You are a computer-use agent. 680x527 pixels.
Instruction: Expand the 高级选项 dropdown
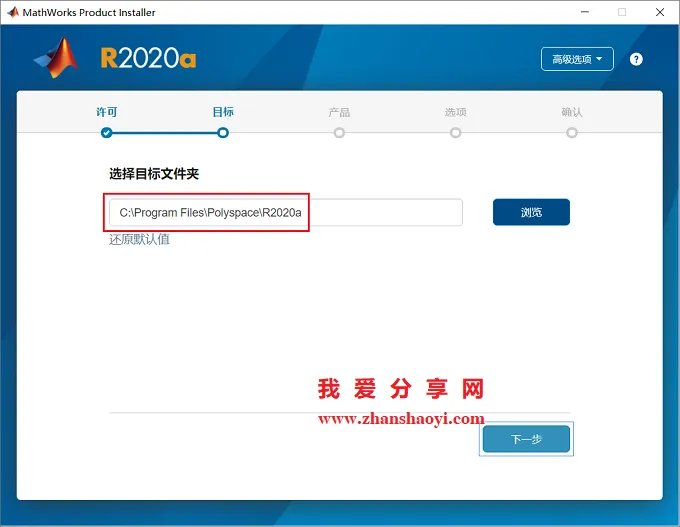click(x=577, y=59)
